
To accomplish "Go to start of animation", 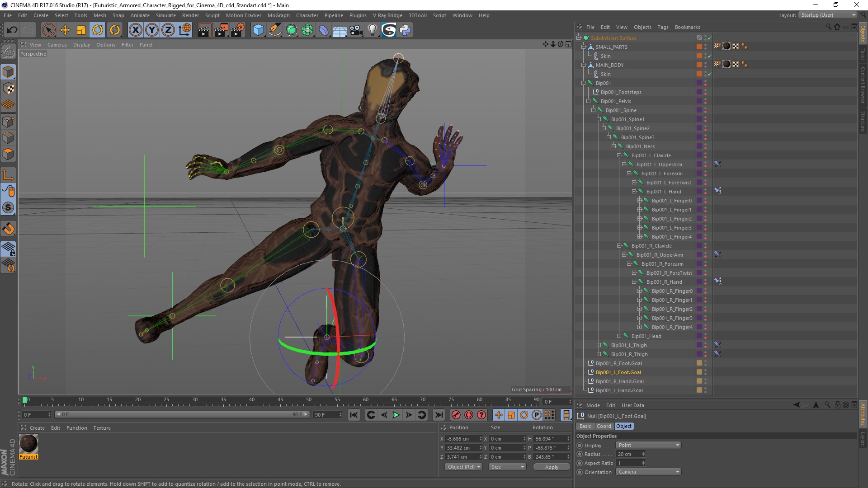I will point(354,415).
